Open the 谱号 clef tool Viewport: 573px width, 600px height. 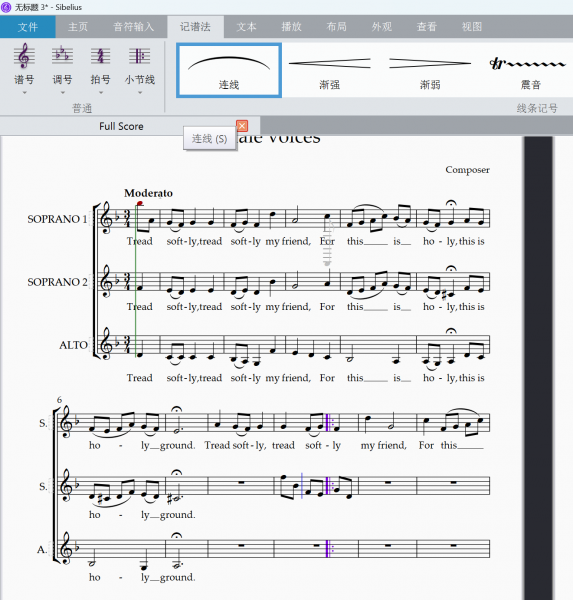[24, 64]
